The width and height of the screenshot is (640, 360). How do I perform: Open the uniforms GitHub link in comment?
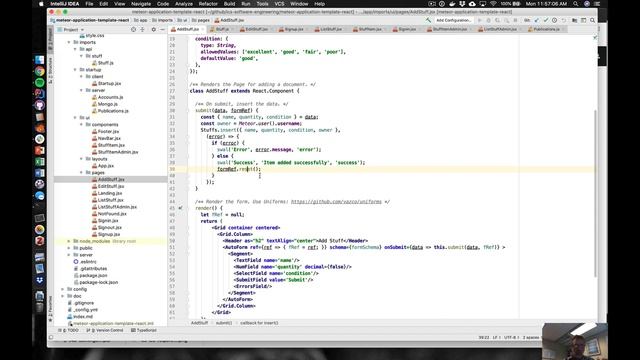click(x=336, y=202)
